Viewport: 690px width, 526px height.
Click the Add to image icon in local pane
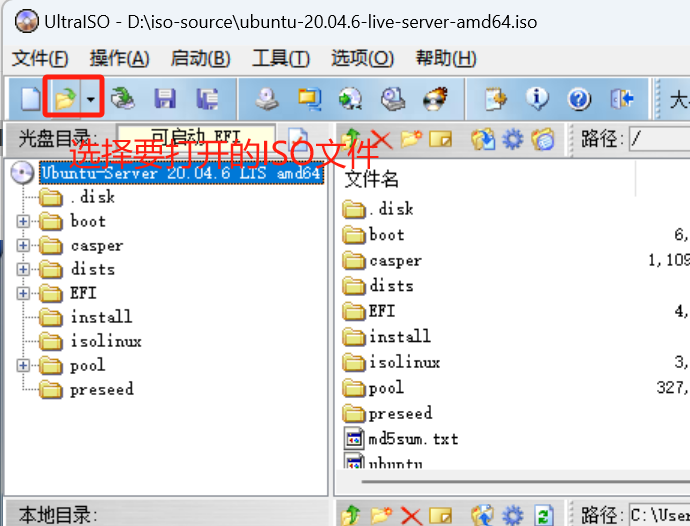pos(483,515)
